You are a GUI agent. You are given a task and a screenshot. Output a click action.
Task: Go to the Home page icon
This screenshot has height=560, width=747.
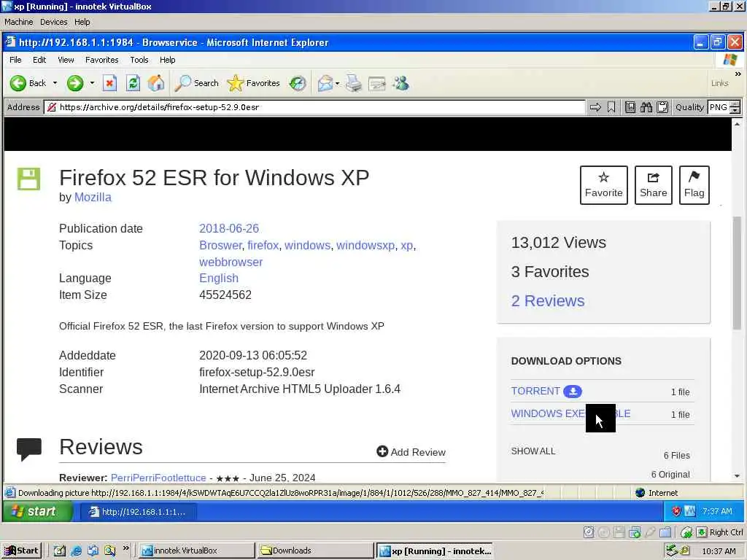(156, 83)
